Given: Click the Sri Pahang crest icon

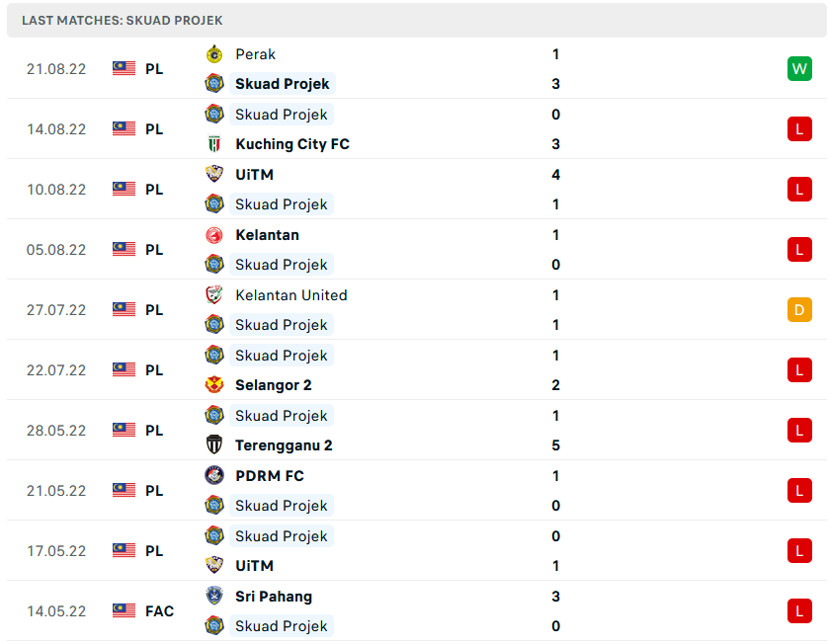Looking at the screenshot, I should click(x=214, y=597).
